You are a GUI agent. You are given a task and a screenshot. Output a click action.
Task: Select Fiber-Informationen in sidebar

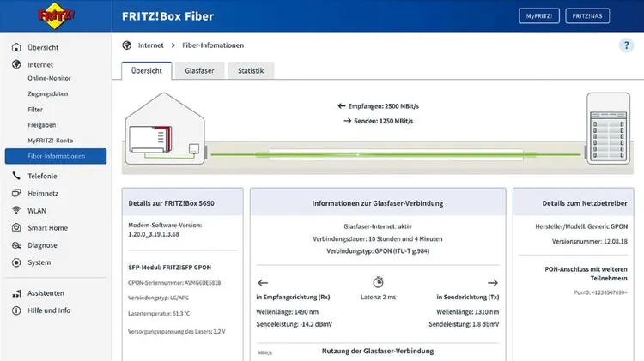pyautogui.click(x=56, y=156)
